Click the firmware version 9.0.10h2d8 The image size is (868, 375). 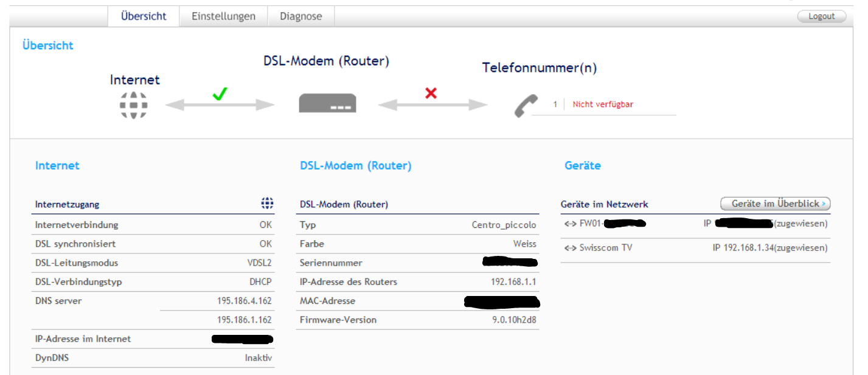click(514, 320)
